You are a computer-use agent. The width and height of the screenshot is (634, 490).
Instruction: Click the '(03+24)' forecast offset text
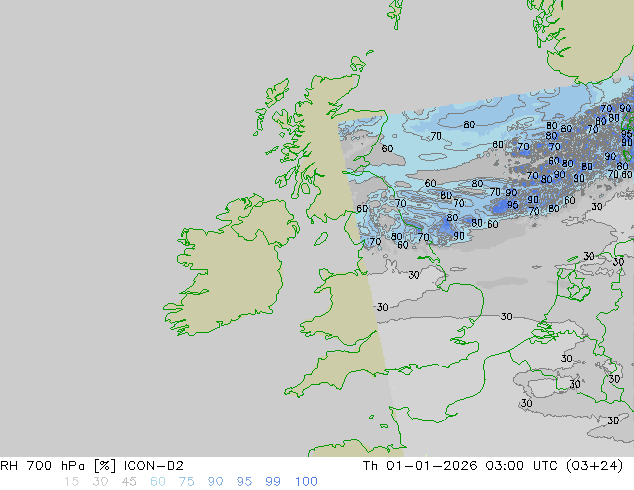[x=595, y=466]
